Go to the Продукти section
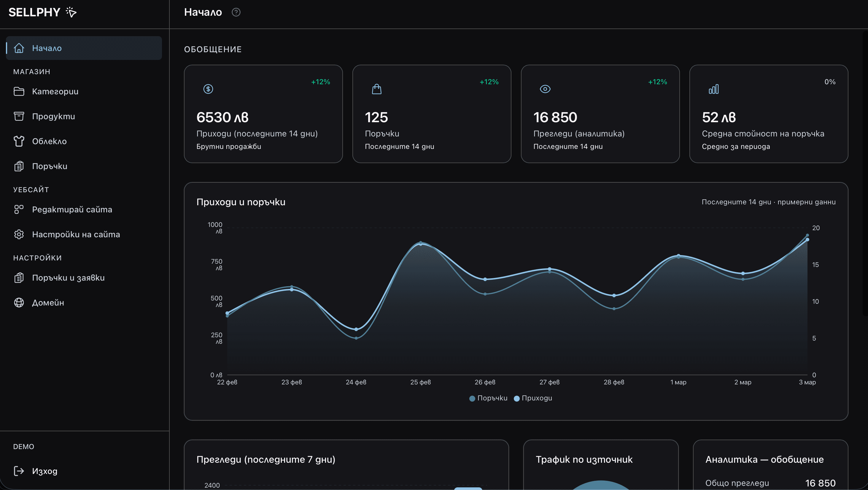 click(53, 116)
